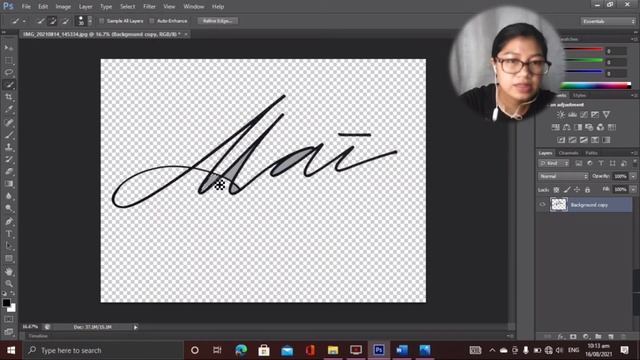
Task: Enable Auto-Enhance checkbox
Action: point(152,21)
